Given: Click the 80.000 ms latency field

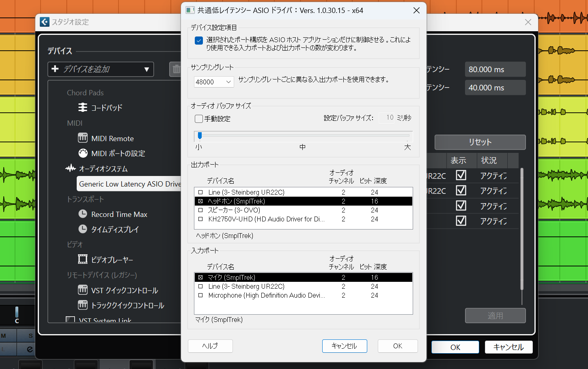Looking at the screenshot, I should pos(495,69).
